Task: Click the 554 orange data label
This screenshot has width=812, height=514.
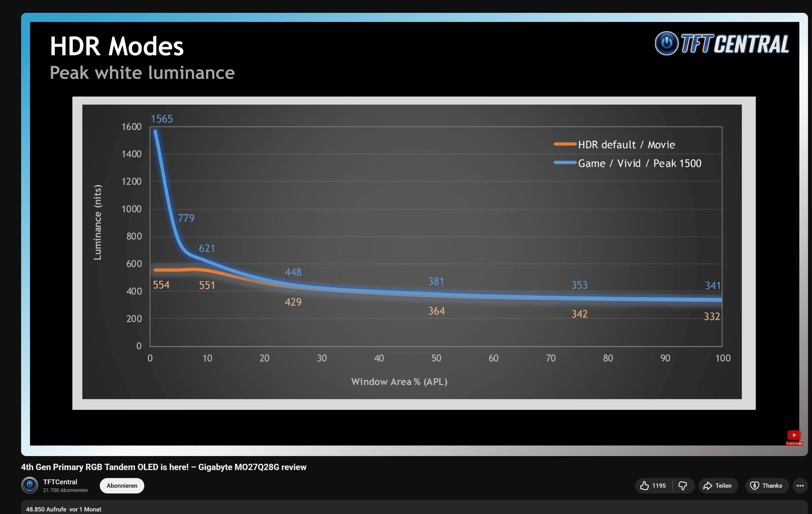Action: tap(161, 285)
